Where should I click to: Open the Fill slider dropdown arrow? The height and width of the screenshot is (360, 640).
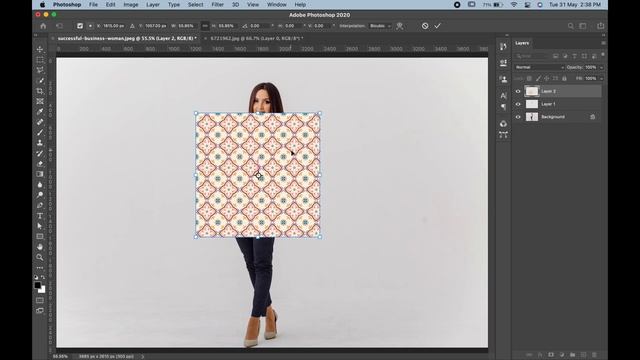click(x=601, y=78)
